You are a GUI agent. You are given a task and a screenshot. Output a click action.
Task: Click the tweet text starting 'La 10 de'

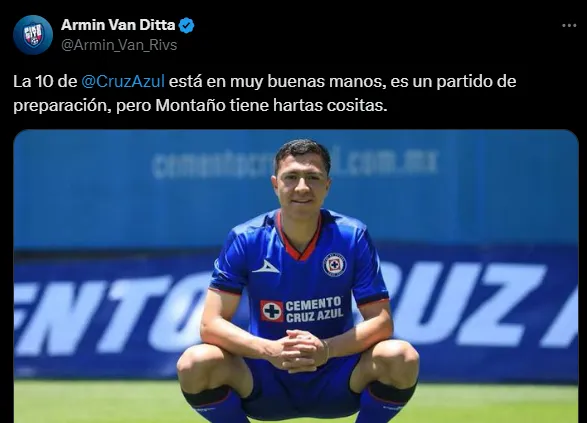click(265, 93)
